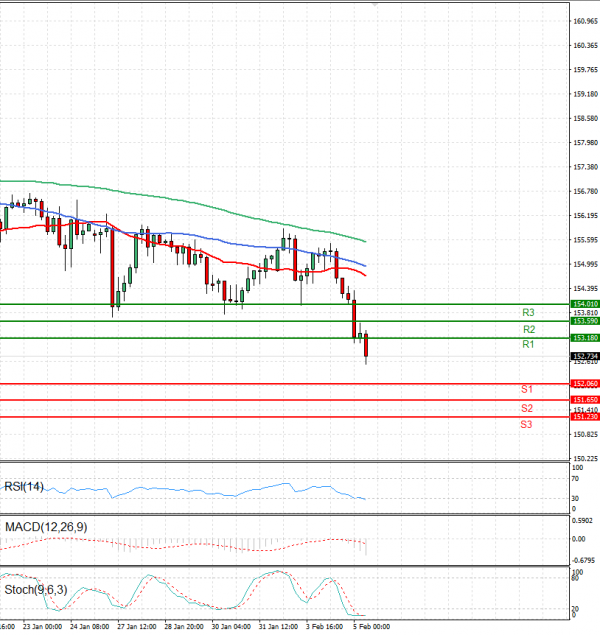
Task: Select the 152.060 support price tag
Action: [585, 384]
